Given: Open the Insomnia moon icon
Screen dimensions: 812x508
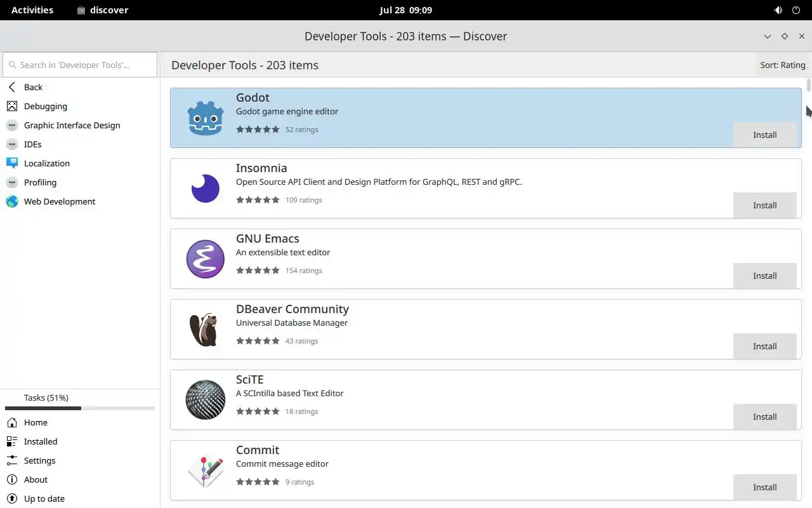Looking at the screenshot, I should 206,189.
